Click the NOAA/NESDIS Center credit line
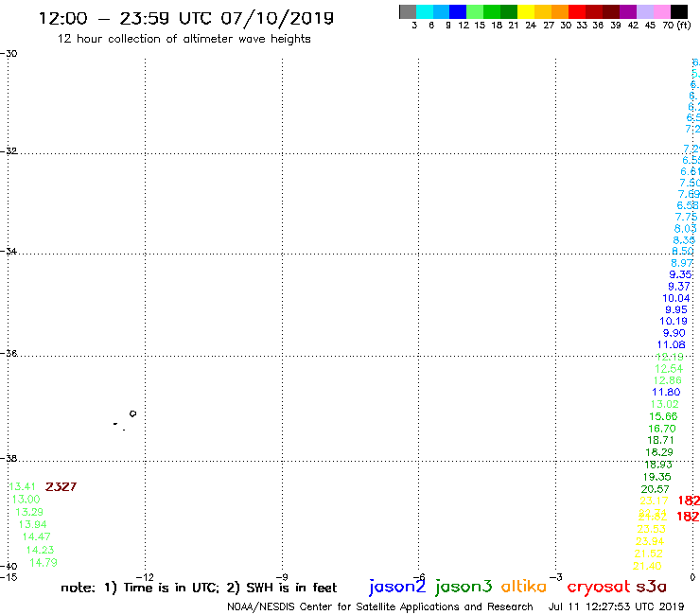 tap(380, 606)
